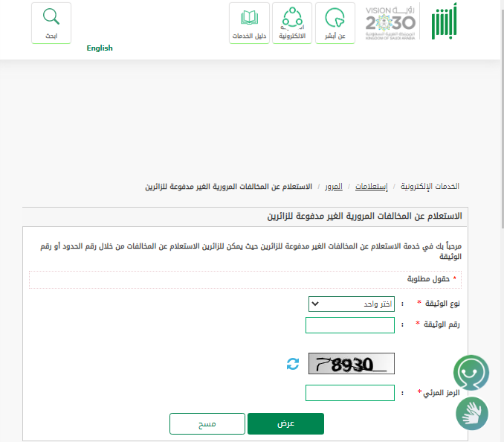Screen dimensions: 504x442
Task: Click the search magnifier icon labeled ابحث
Action: click(51, 23)
